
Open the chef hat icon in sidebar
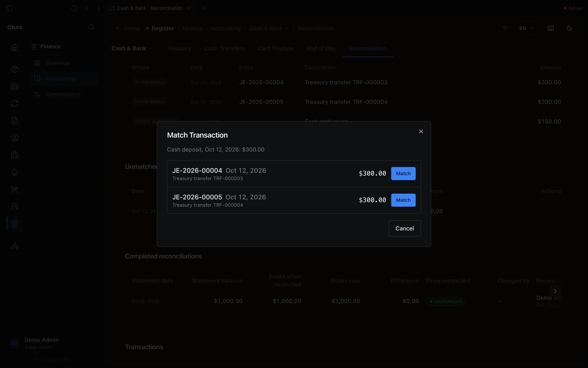pyautogui.click(x=14, y=172)
